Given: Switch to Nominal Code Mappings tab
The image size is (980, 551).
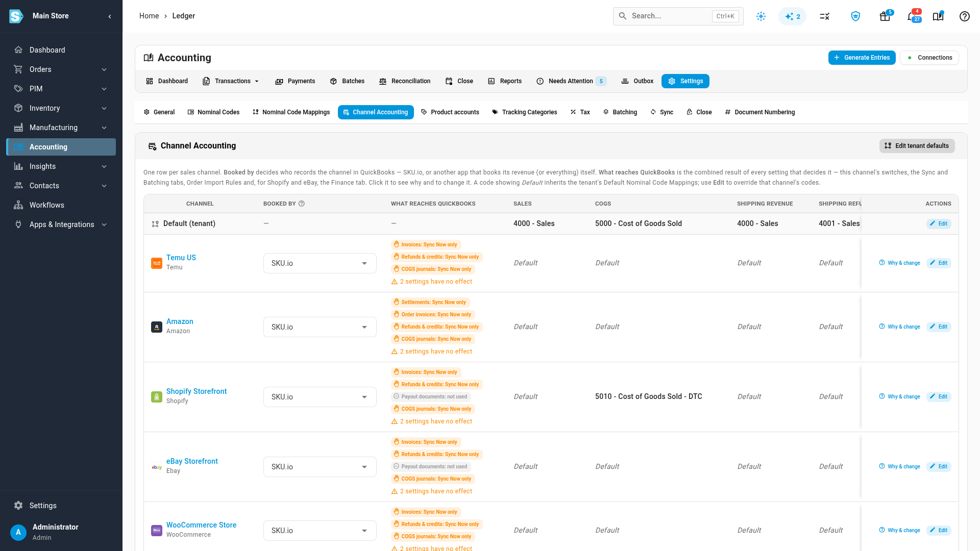Looking at the screenshot, I should (291, 112).
